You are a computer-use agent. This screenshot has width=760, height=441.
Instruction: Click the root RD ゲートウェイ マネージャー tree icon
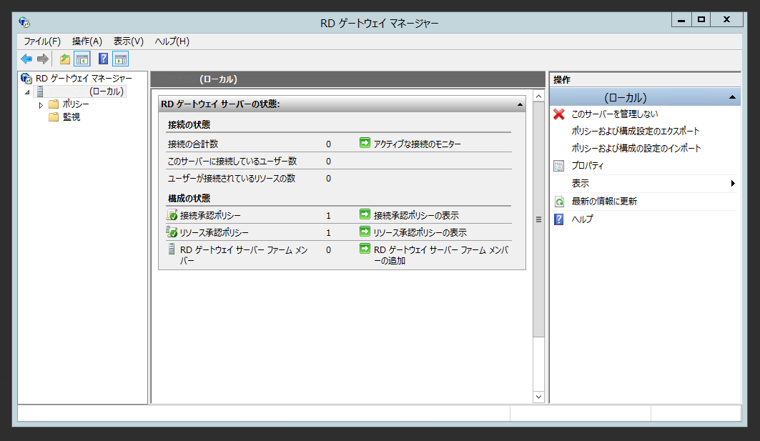pyautogui.click(x=26, y=78)
